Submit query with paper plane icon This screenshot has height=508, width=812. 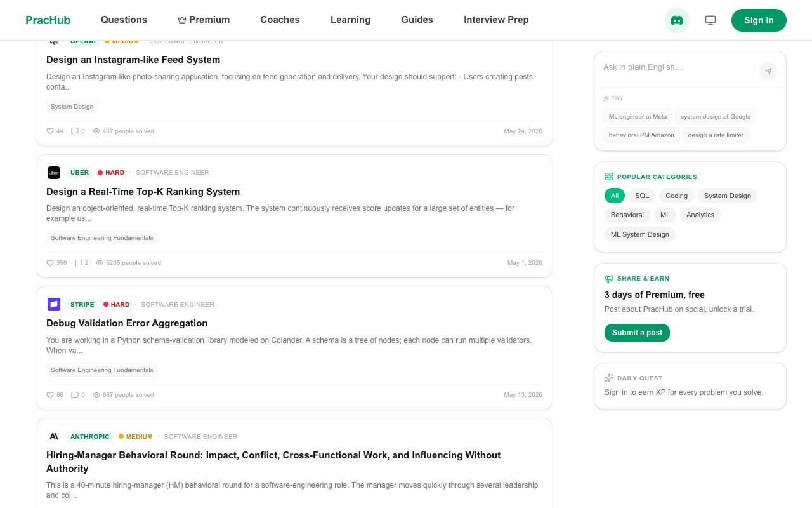(x=768, y=71)
